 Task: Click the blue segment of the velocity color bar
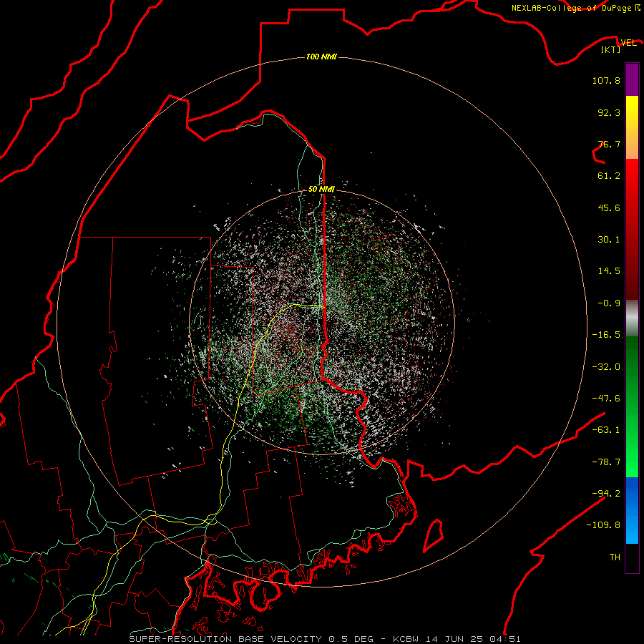point(632,510)
